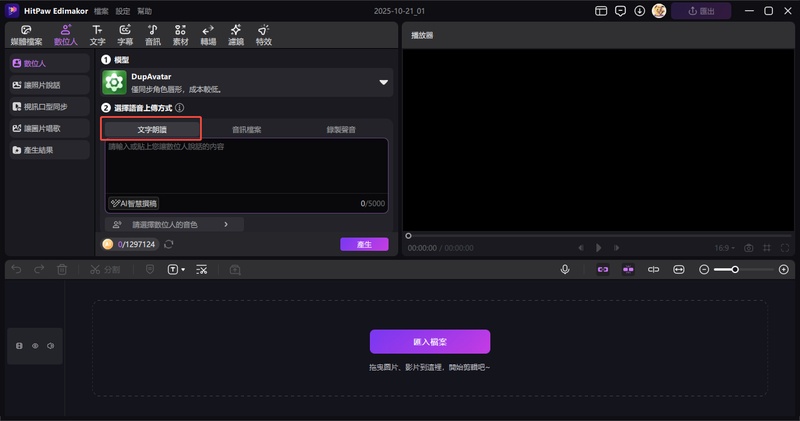Viewport: 800px width, 421px height.
Task: Take a snapshot with the camera icon
Action: [x=748, y=247]
